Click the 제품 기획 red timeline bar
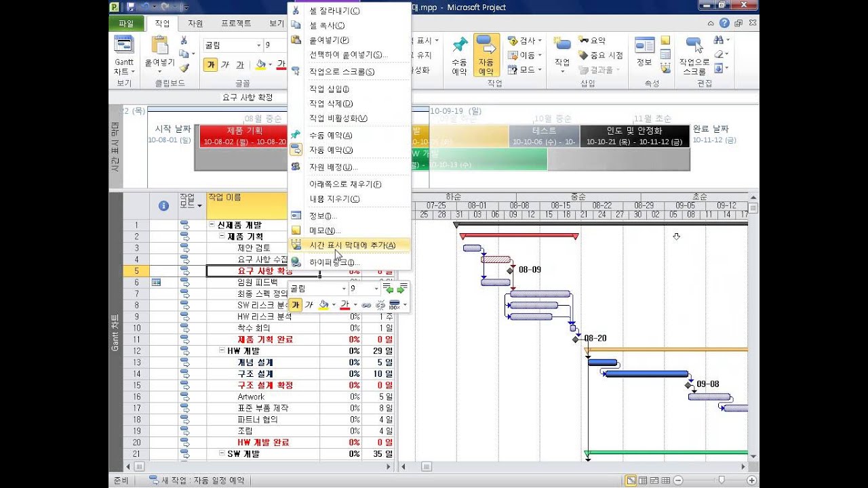The height and width of the screenshot is (488, 868). point(244,136)
